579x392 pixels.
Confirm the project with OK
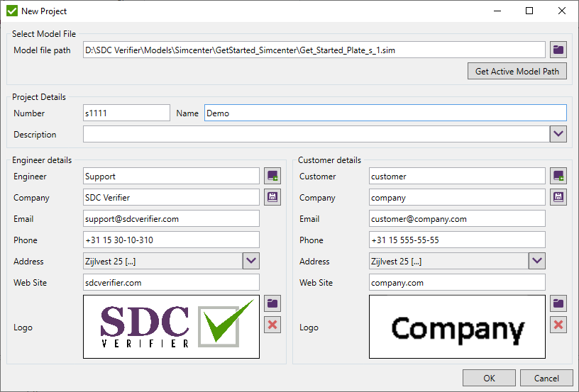pyautogui.click(x=489, y=379)
